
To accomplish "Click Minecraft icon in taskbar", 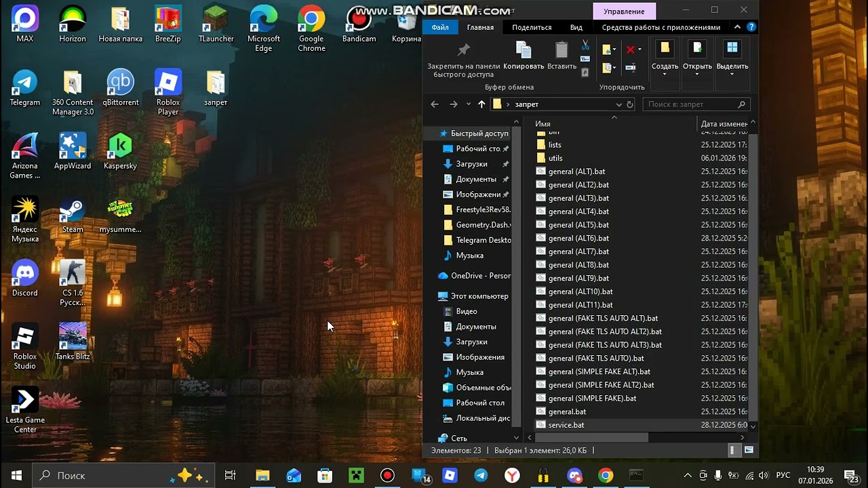I will pyautogui.click(x=356, y=476).
